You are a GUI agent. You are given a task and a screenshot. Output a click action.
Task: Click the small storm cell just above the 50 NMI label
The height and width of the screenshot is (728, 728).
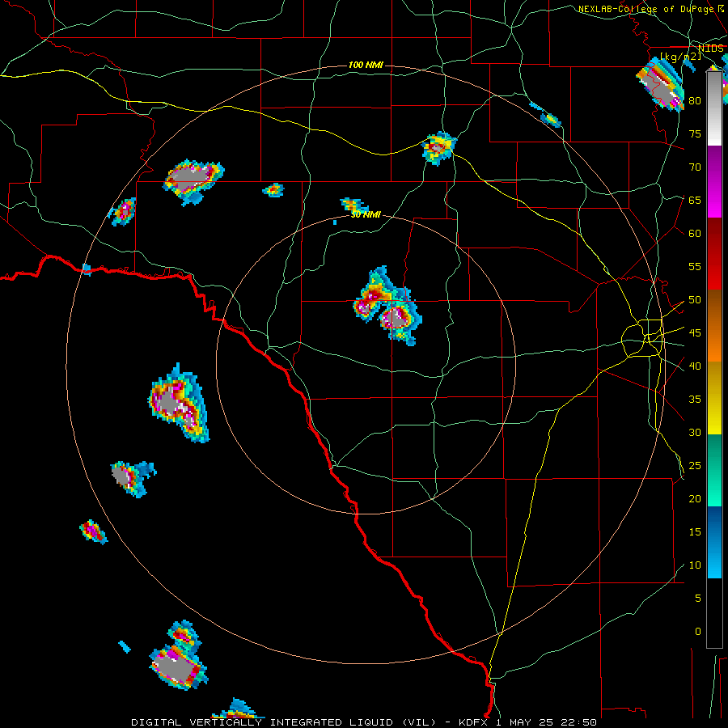[354, 205]
